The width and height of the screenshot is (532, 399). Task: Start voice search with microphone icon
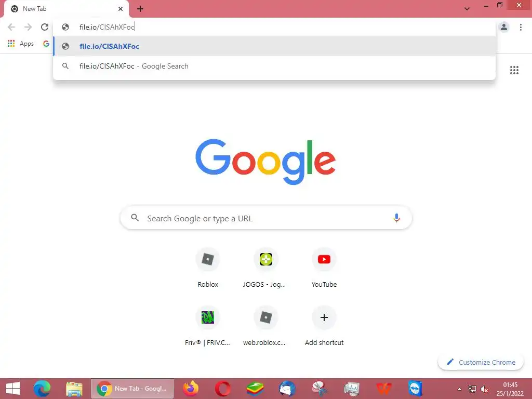(396, 218)
